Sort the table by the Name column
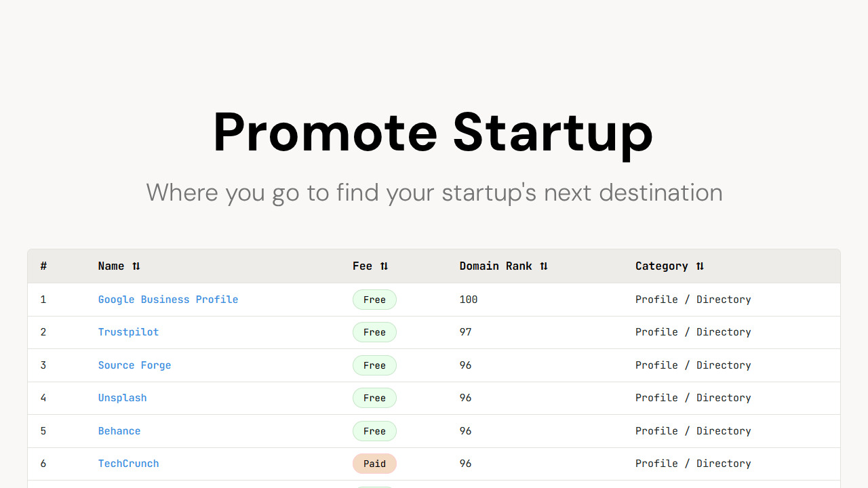868x488 pixels. click(111, 266)
